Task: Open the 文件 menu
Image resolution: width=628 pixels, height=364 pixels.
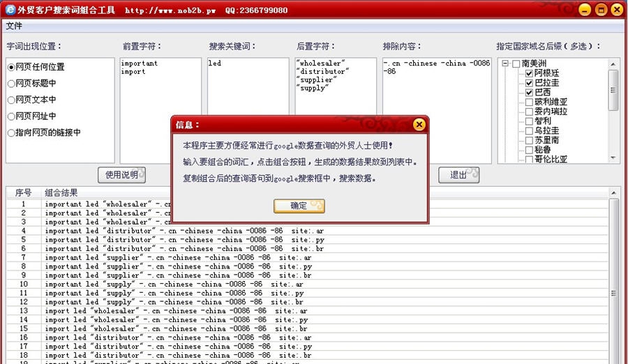Action: [14, 26]
